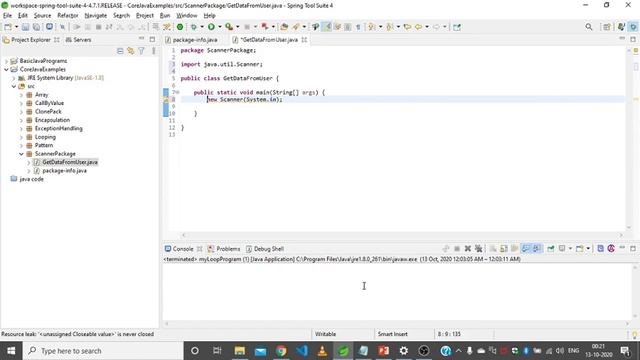640x360 pixels.
Task: Minimize the Console panel
Action: tap(622, 248)
